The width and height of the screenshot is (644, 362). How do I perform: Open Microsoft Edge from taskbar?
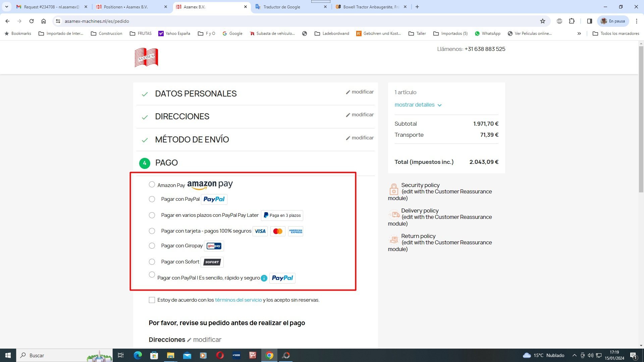pyautogui.click(x=138, y=355)
